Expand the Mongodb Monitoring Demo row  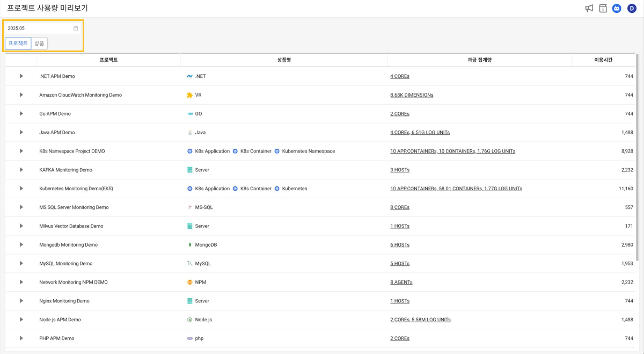pyautogui.click(x=21, y=245)
